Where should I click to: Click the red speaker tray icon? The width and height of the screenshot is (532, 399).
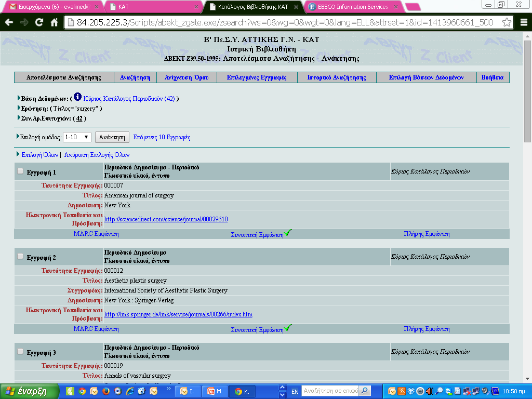point(429,391)
